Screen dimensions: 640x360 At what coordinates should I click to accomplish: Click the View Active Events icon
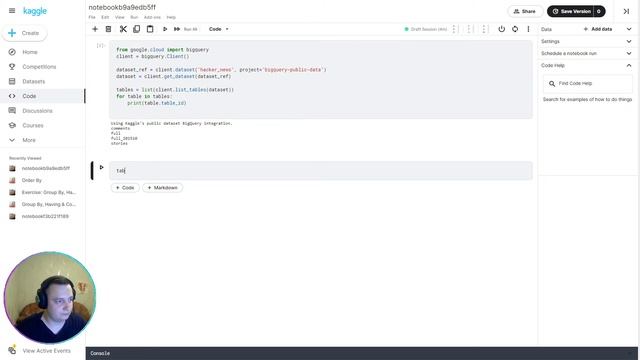[12, 350]
